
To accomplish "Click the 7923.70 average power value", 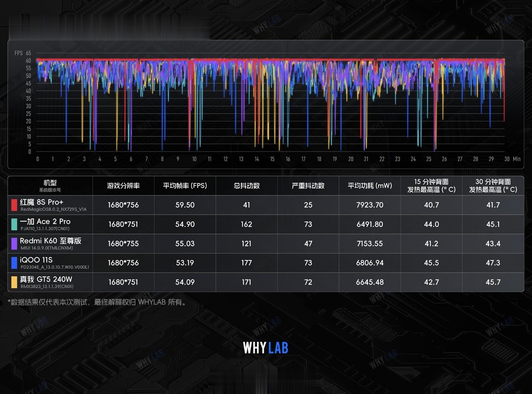I will click(x=370, y=205).
